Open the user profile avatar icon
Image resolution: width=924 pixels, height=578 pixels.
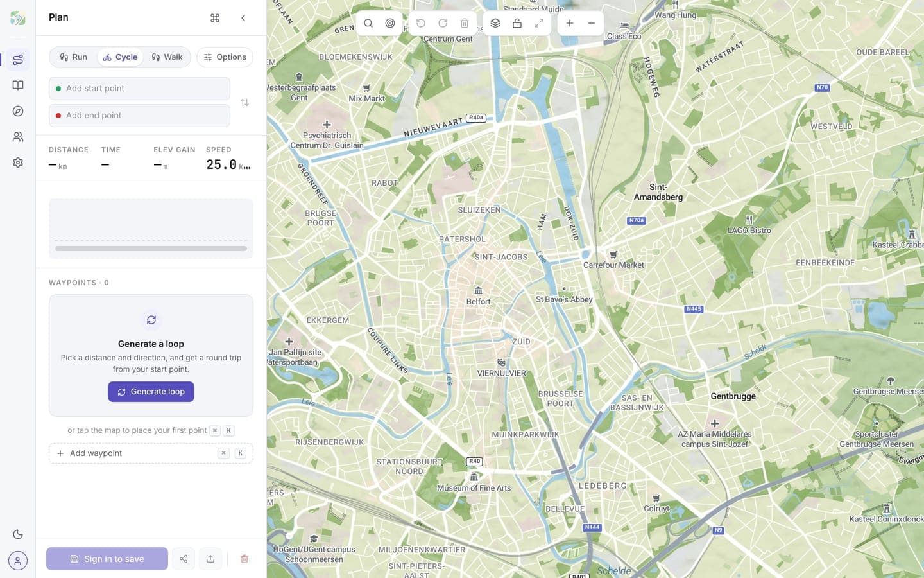coord(18,561)
